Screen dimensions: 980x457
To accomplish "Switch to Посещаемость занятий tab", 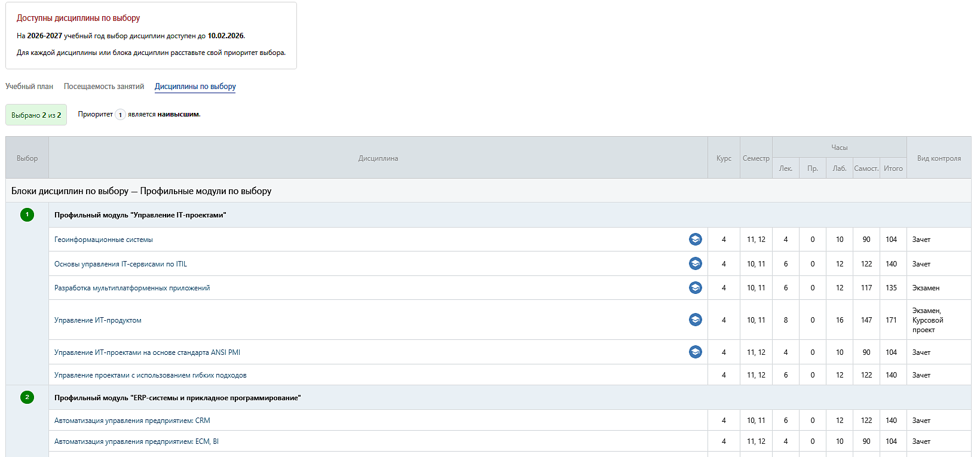I will point(104,87).
